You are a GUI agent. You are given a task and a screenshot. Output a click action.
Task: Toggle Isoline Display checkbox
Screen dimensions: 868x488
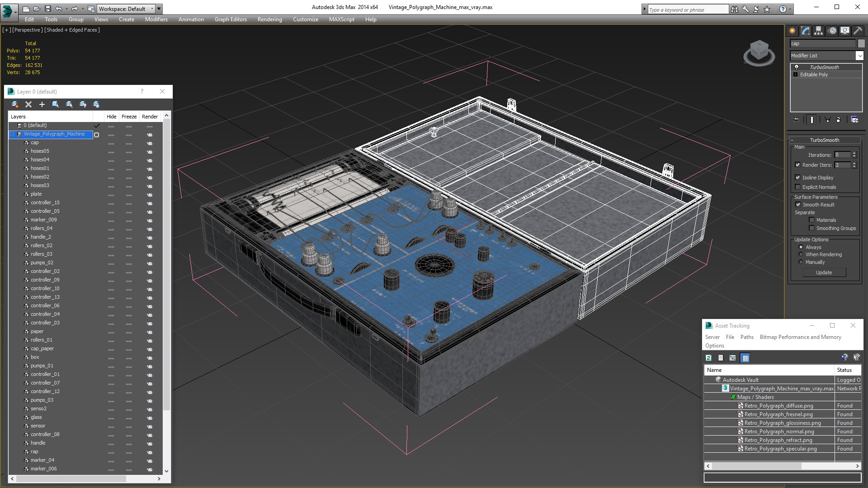(x=797, y=178)
